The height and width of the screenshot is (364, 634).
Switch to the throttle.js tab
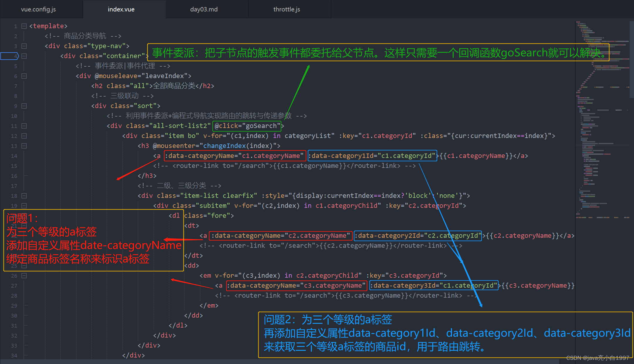[x=287, y=9]
